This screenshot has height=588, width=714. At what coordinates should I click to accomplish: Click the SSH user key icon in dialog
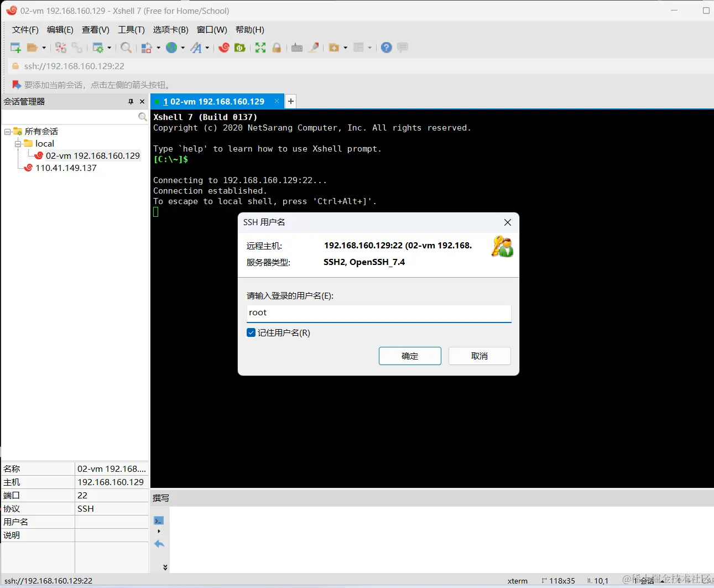[502, 247]
